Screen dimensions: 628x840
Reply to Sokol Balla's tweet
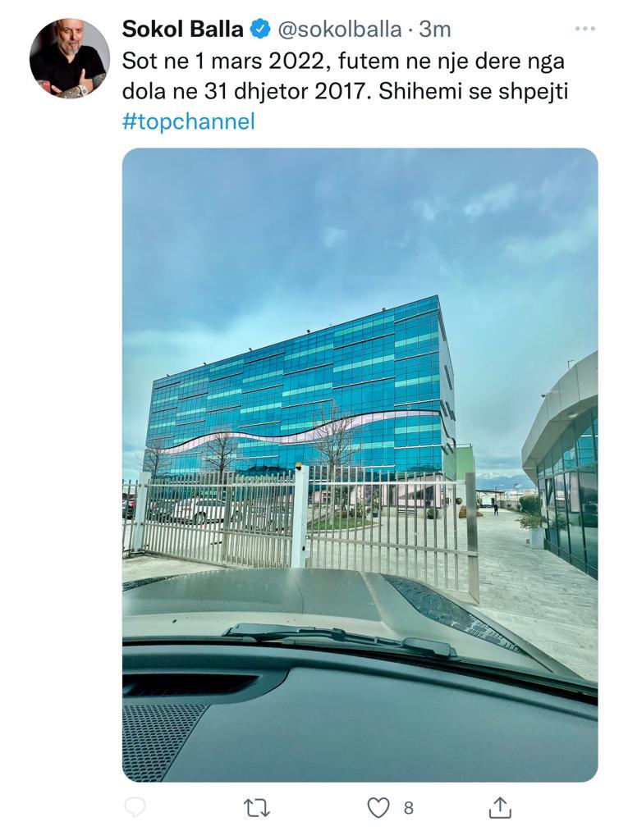(x=135, y=807)
